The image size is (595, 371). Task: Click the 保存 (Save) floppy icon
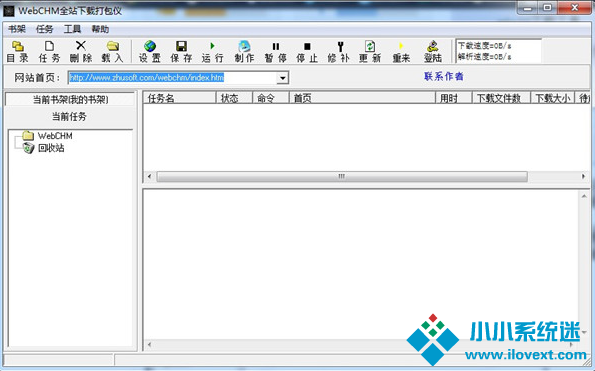pyautogui.click(x=181, y=46)
